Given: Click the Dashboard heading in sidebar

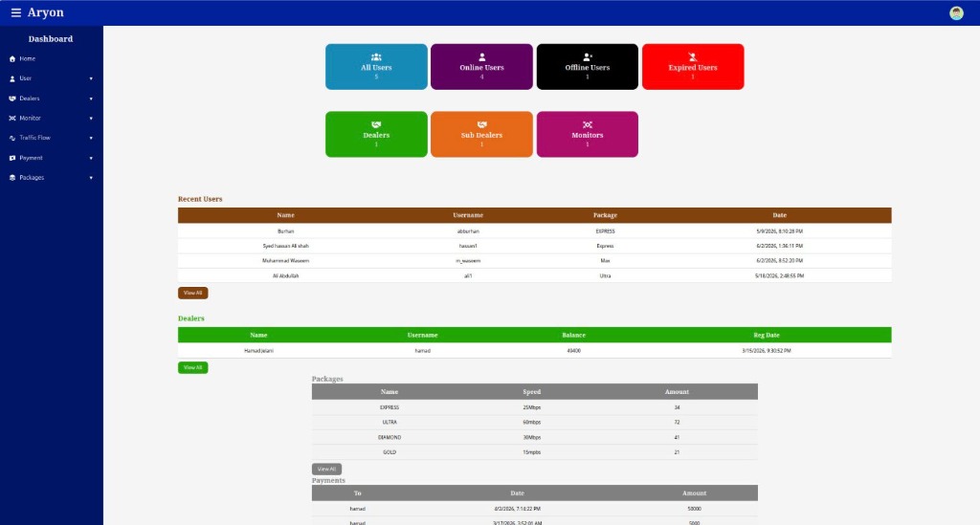Looking at the screenshot, I should pos(51,38).
